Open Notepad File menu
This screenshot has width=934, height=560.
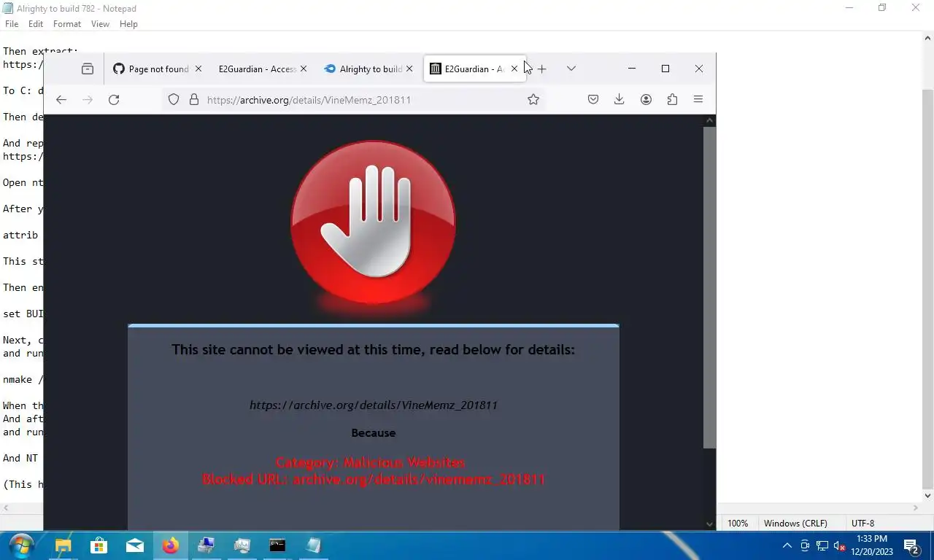click(x=12, y=24)
